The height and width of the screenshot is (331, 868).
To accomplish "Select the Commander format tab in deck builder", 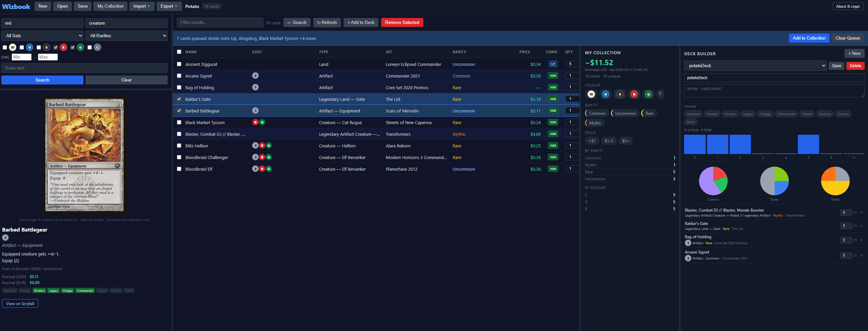I will 786,114.
